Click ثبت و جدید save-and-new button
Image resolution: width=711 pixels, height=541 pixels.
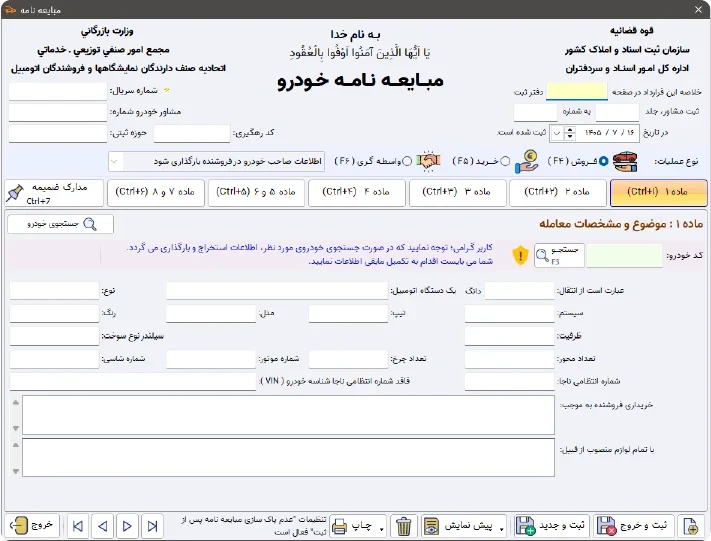tap(551, 526)
